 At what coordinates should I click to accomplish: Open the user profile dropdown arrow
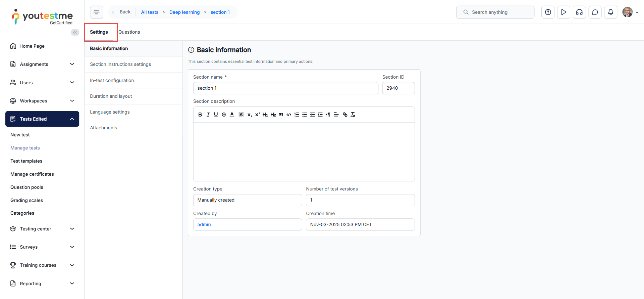[637, 12]
